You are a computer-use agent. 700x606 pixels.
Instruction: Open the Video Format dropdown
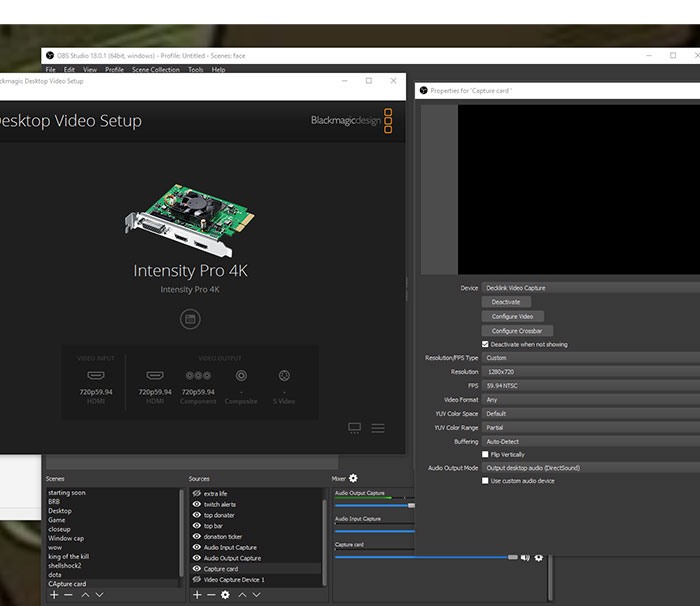click(591, 400)
